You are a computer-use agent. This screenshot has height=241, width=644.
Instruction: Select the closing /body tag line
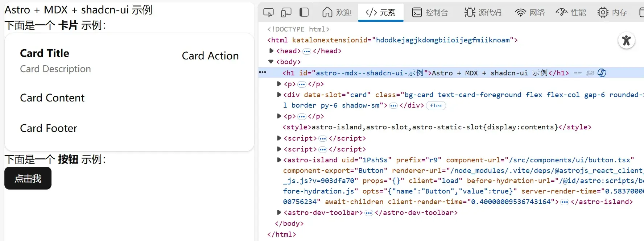[289, 223]
